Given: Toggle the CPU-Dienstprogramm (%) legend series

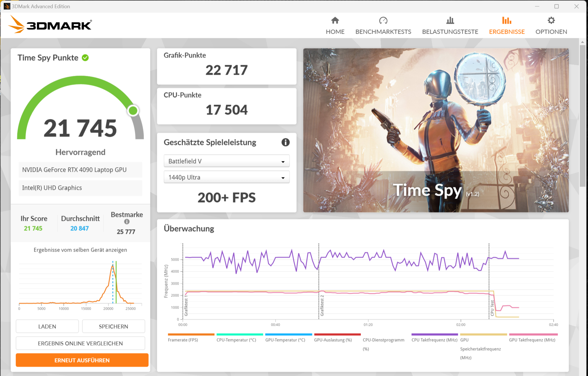Looking at the screenshot, I should point(384,344).
